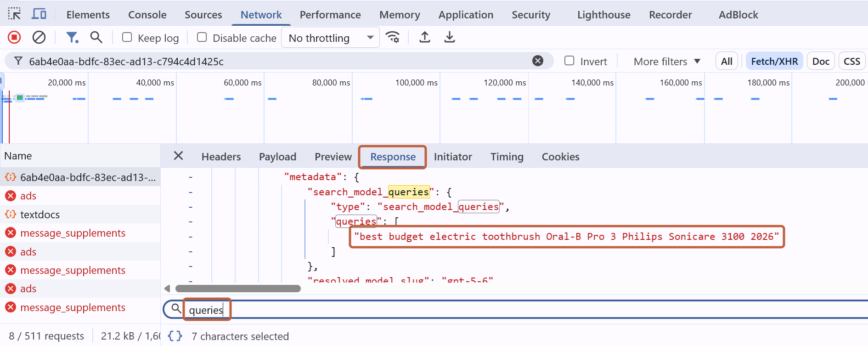Filter requests by Doc type
Image resolution: width=868 pixels, height=346 pixels.
pyautogui.click(x=821, y=61)
